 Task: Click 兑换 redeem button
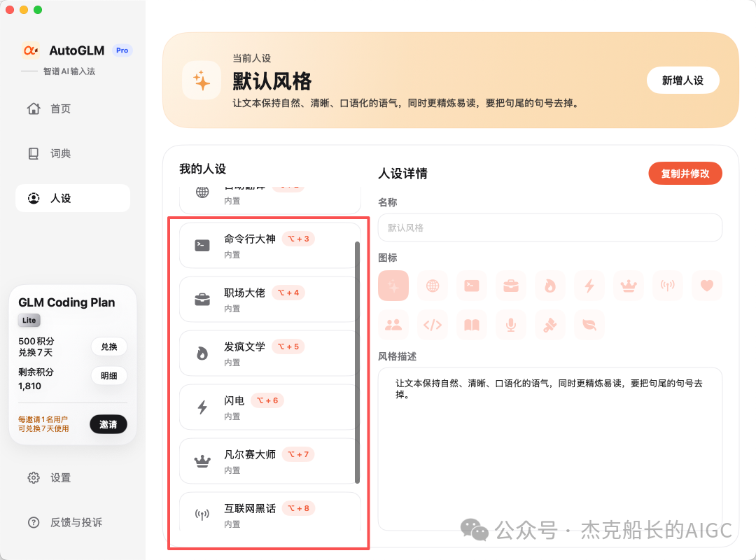coord(109,346)
